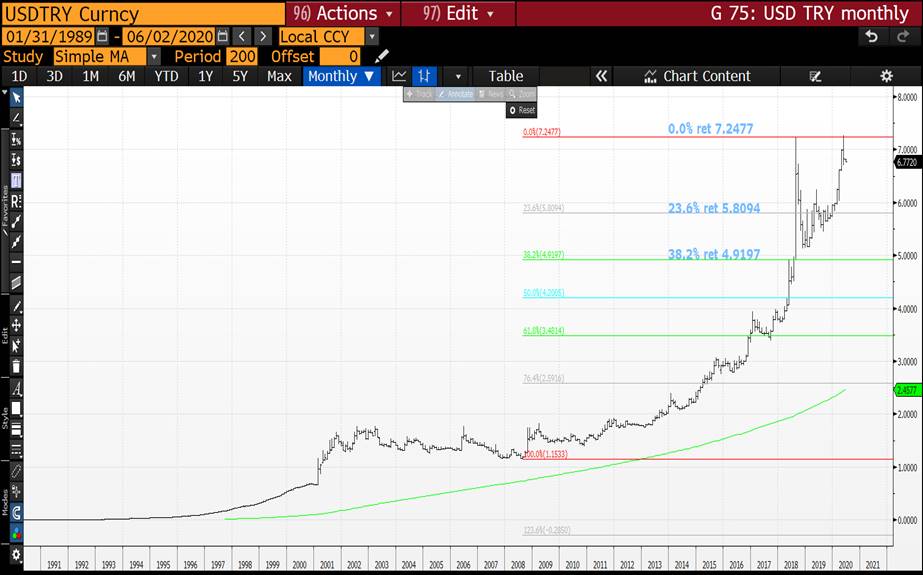
Task: Click the pencil icon beside Offset
Action: pyautogui.click(x=382, y=56)
